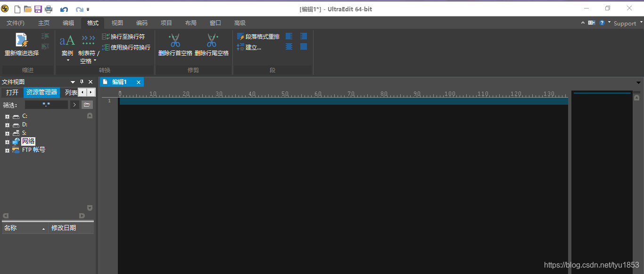Select FTP 帐号 in the explorer tree

[33, 150]
